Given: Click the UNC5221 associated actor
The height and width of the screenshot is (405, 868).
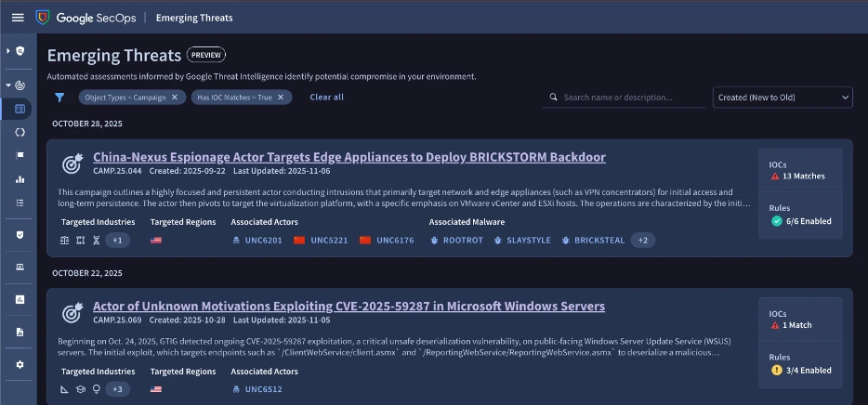Looking at the screenshot, I should point(327,241).
